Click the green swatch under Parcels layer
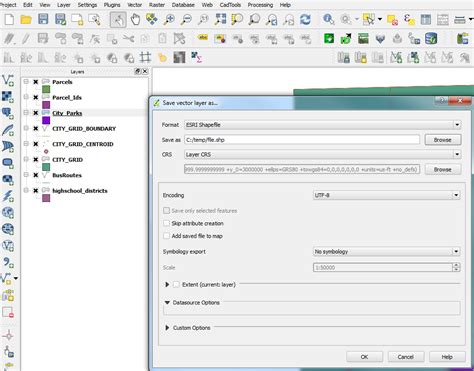The image size is (474, 371). click(46, 89)
